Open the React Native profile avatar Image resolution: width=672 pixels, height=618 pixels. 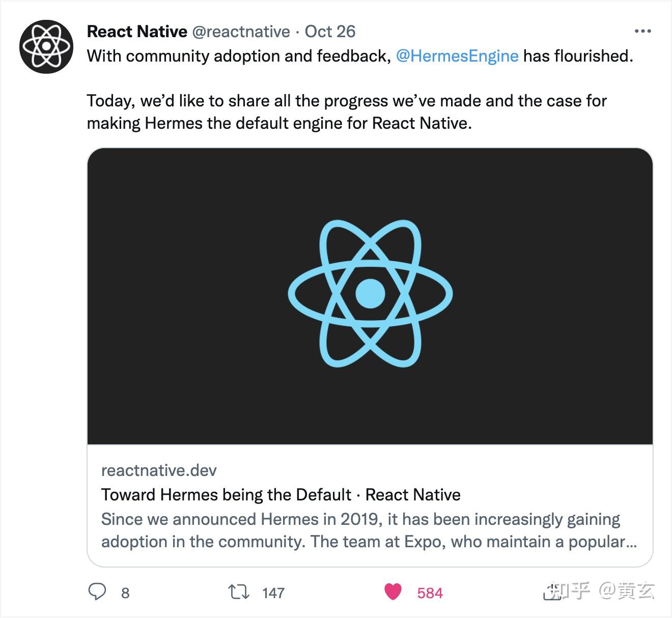[x=46, y=46]
